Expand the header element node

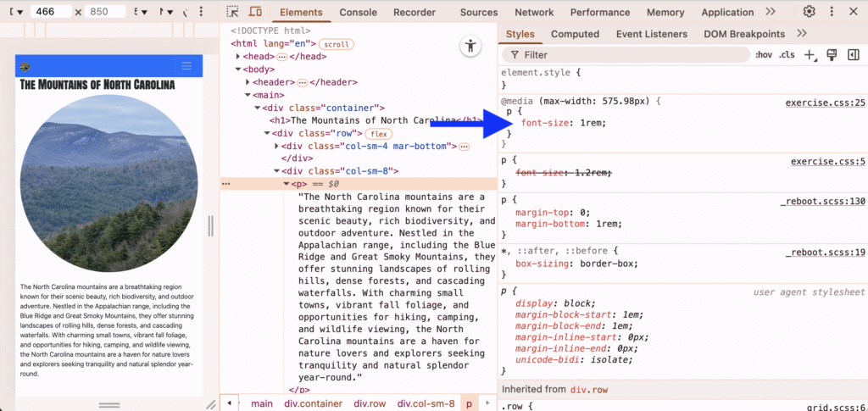[x=248, y=82]
